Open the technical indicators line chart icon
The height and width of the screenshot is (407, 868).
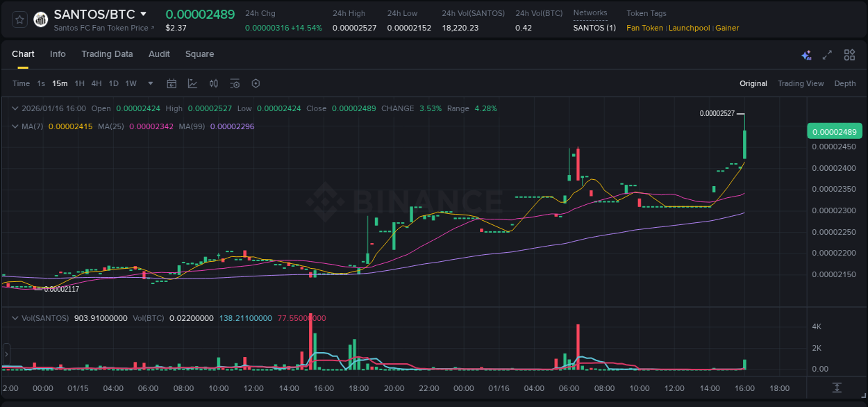(192, 83)
